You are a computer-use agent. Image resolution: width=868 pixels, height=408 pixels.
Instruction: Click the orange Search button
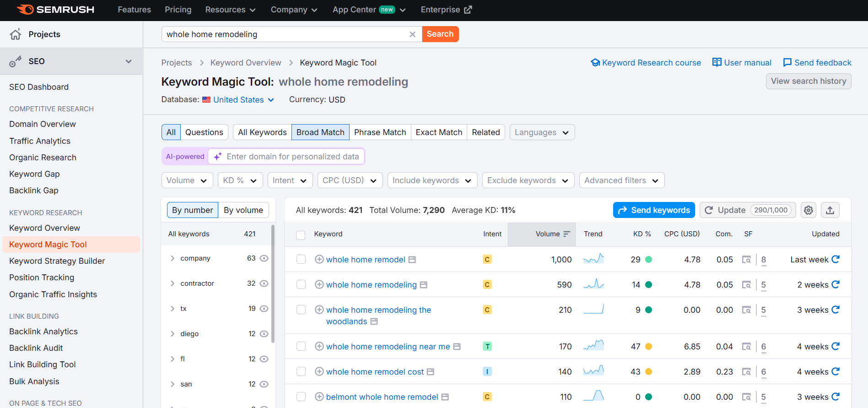[440, 34]
